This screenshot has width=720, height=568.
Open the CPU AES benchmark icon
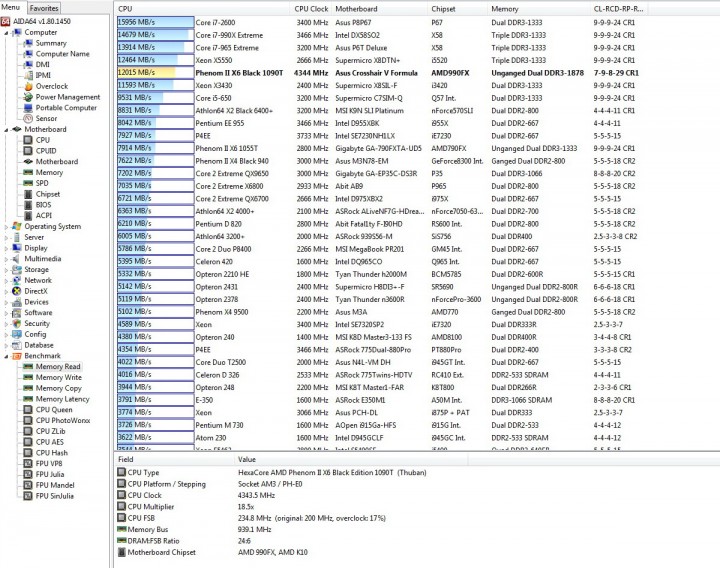click(x=28, y=442)
